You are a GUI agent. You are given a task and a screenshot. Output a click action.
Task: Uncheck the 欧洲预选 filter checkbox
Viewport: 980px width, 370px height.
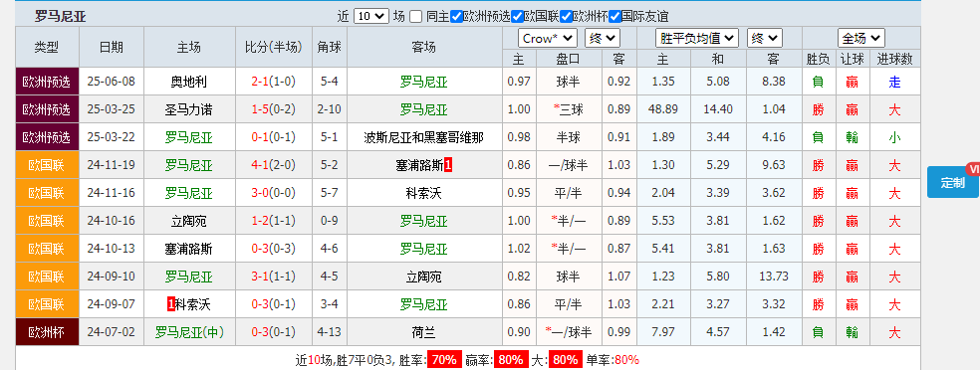[x=456, y=17]
